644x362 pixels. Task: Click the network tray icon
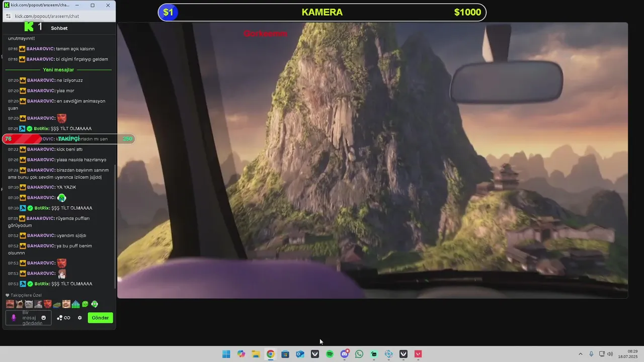[601, 354]
